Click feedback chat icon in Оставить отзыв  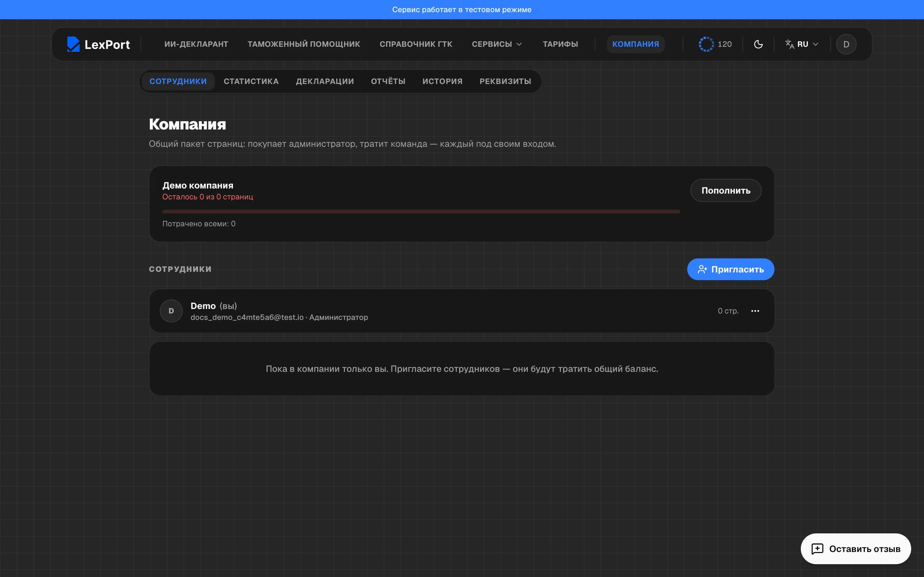817,549
